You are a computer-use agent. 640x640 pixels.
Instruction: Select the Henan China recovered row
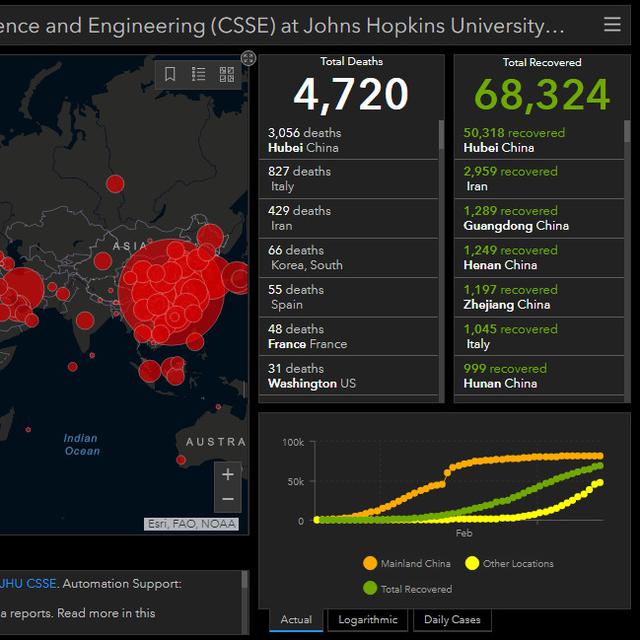tap(539, 258)
